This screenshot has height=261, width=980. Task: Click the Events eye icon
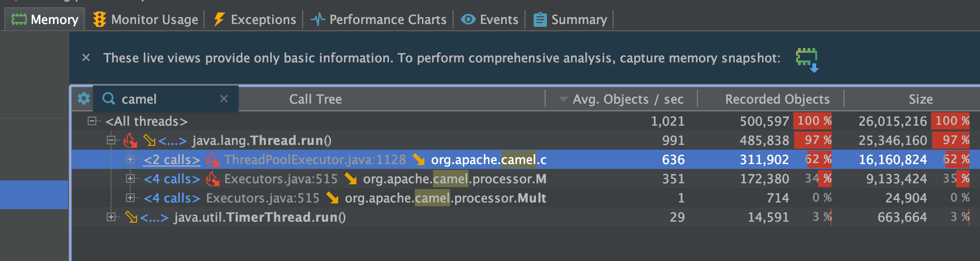[x=468, y=19]
